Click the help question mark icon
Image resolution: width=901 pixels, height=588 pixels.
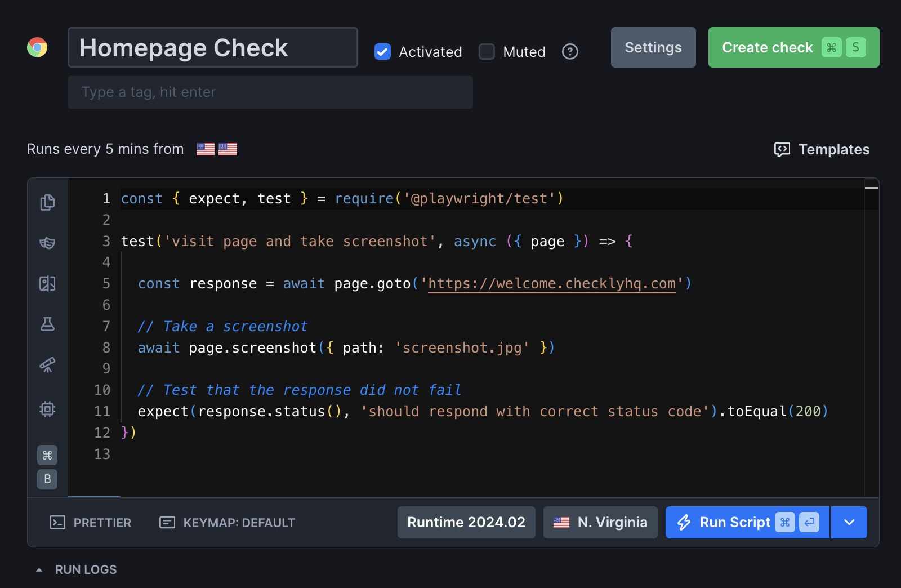point(570,52)
